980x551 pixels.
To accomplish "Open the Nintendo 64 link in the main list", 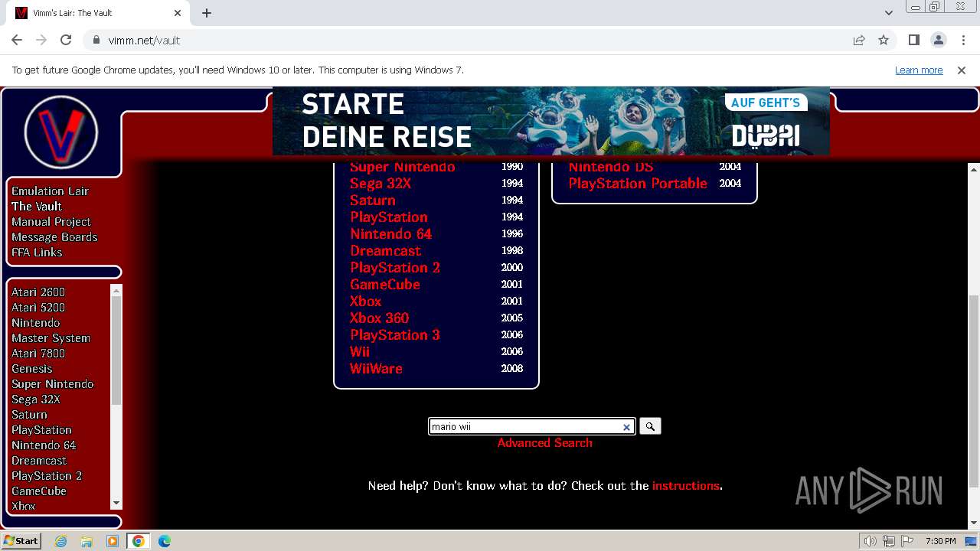I will tap(391, 233).
